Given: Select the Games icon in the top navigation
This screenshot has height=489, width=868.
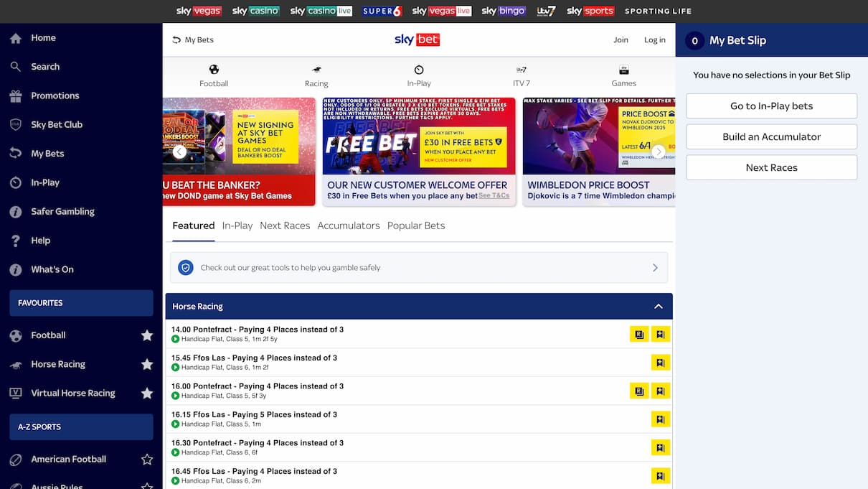Looking at the screenshot, I should tap(624, 70).
